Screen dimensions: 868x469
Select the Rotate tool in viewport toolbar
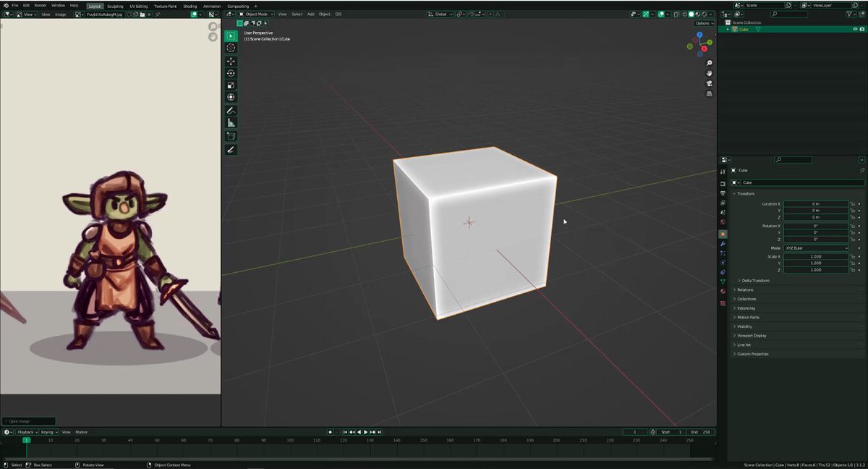click(x=231, y=73)
